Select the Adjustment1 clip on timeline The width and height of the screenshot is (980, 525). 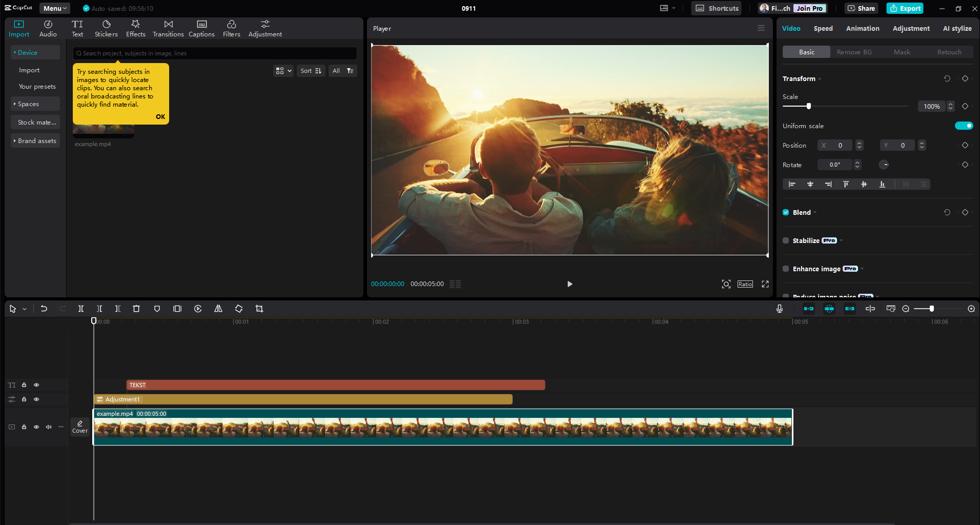point(302,399)
